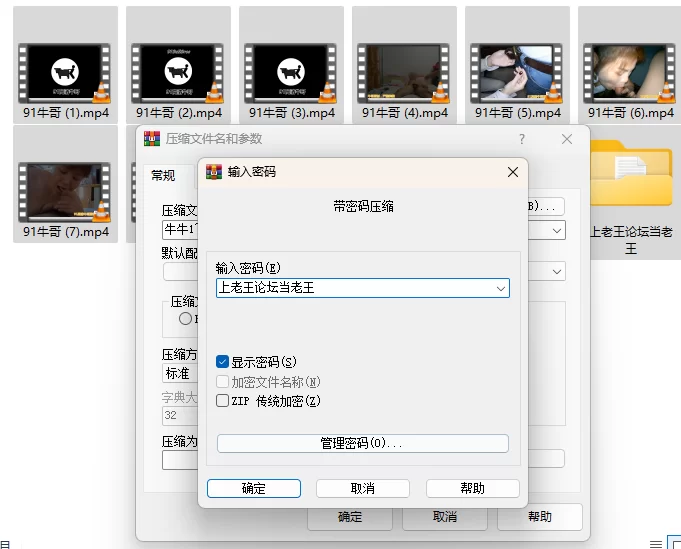Switch to details list view icon in Explorer

(656, 544)
